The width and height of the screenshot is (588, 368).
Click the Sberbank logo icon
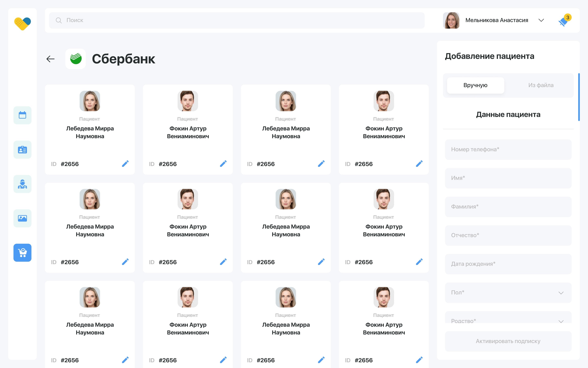[76, 59]
